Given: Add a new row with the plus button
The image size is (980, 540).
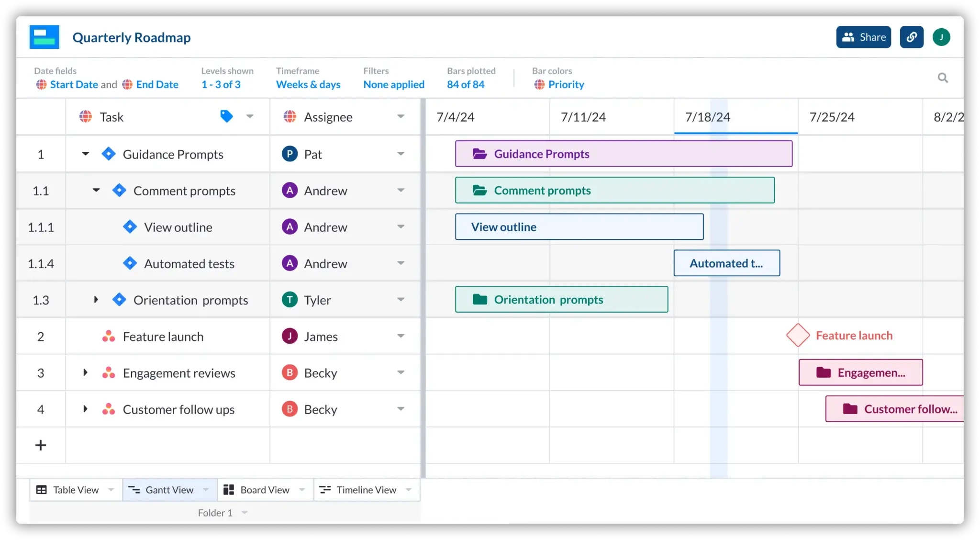Looking at the screenshot, I should 41,445.
